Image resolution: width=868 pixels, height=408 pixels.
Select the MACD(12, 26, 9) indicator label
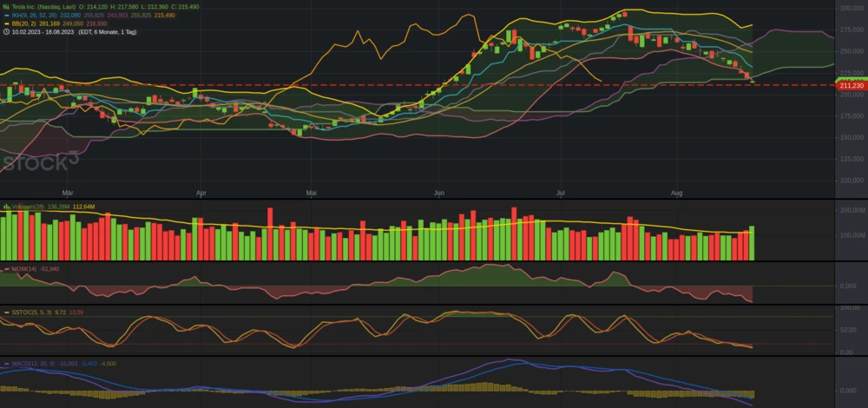(x=34, y=364)
